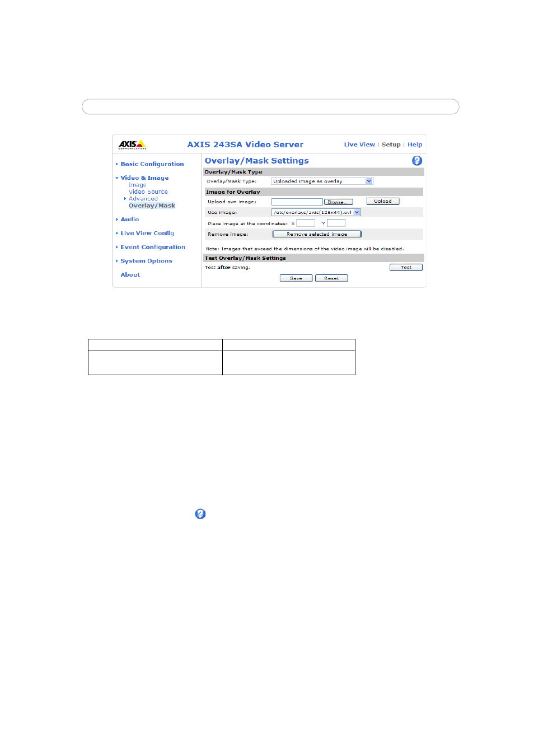Click the Y coordinate input field
The height and width of the screenshot is (756, 534).
click(336, 223)
